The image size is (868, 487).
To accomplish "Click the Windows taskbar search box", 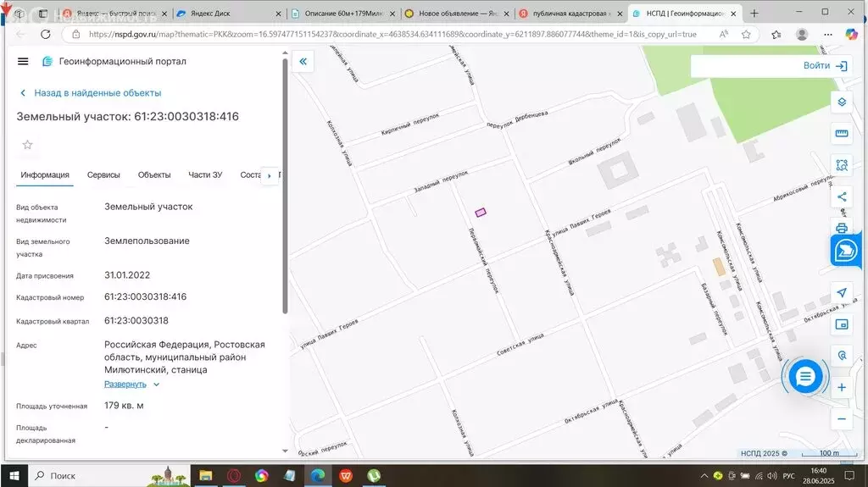I will tap(108, 476).
